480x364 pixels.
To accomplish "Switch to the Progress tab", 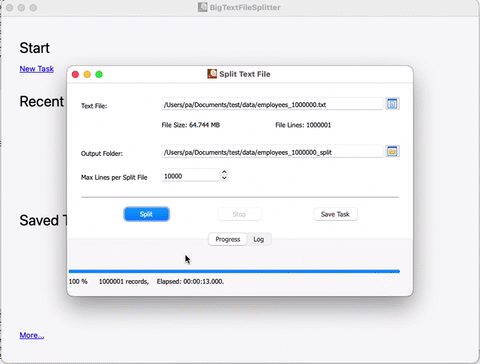I will point(228,239).
